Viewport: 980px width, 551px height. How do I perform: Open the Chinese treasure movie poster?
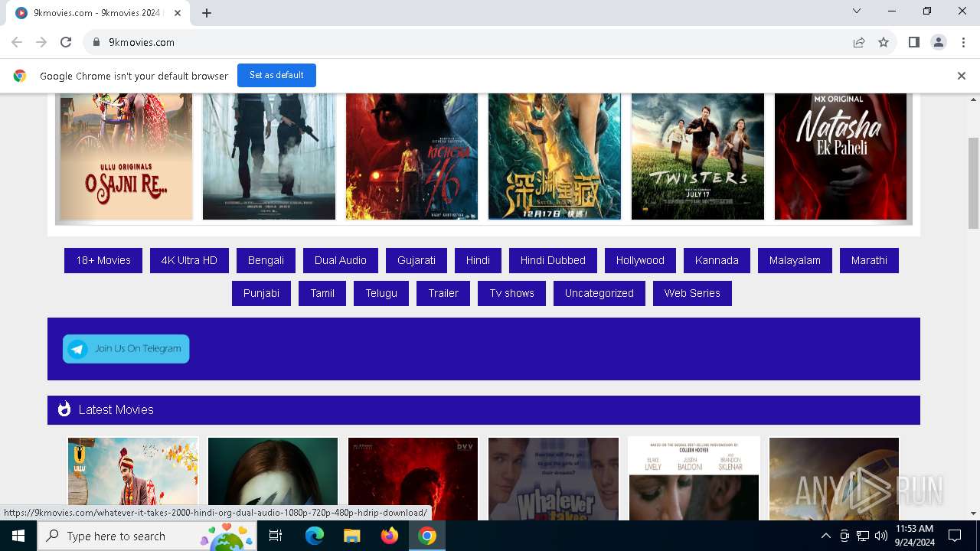tap(554, 156)
